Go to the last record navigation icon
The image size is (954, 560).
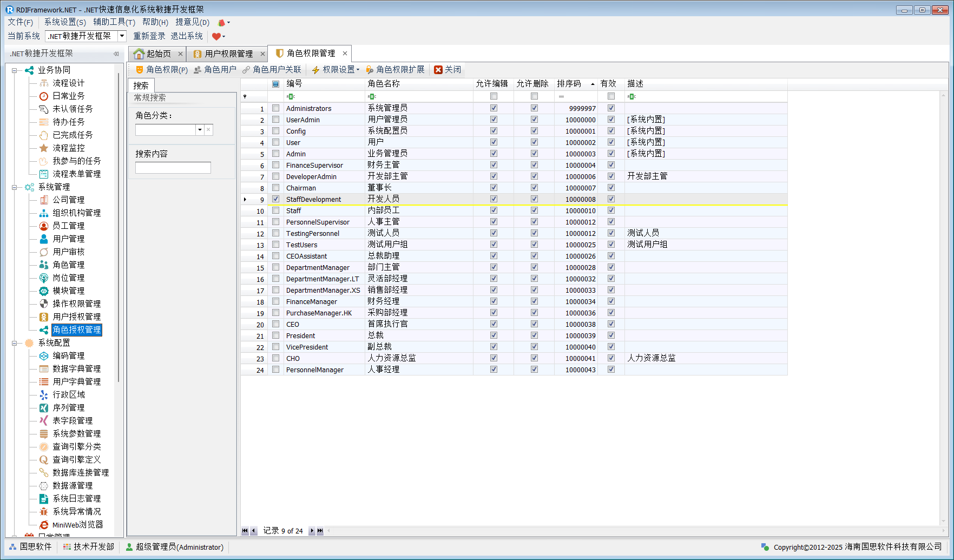point(320,531)
